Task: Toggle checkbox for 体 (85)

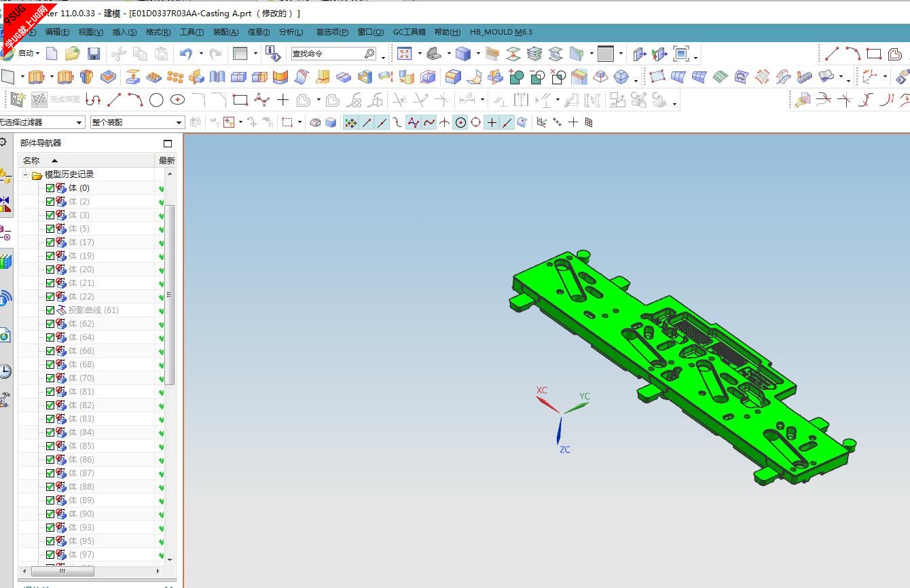Action: [x=50, y=446]
